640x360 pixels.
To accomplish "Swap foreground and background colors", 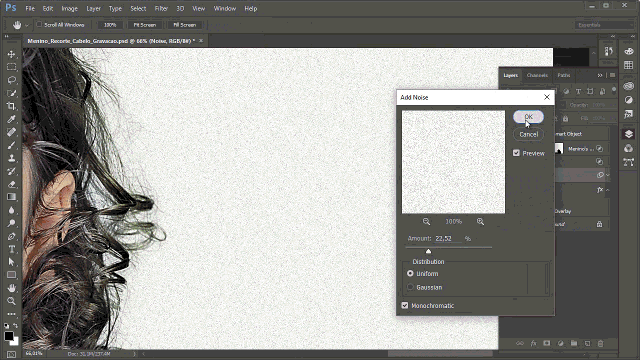I will pos(16,325).
